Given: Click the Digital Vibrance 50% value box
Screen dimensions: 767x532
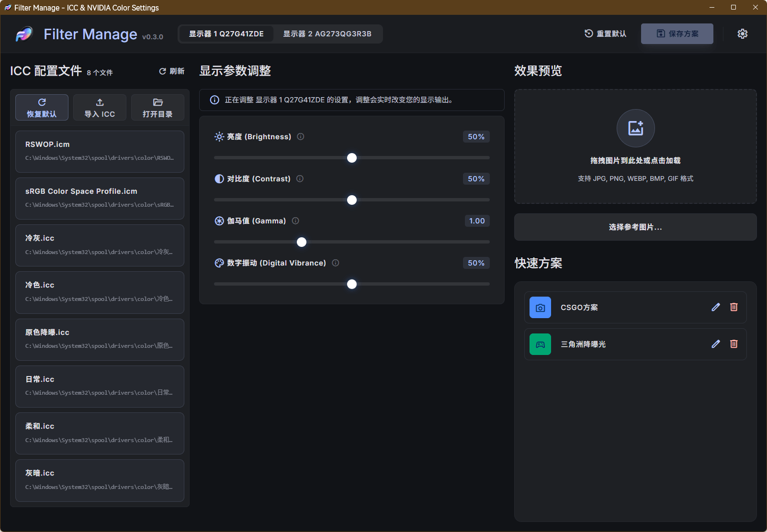Looking at the screenshot, I should click(476, 263).
